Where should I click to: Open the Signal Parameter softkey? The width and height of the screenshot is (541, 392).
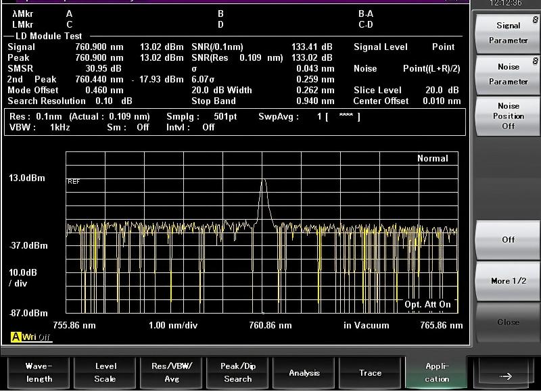[x=508, y=33]
